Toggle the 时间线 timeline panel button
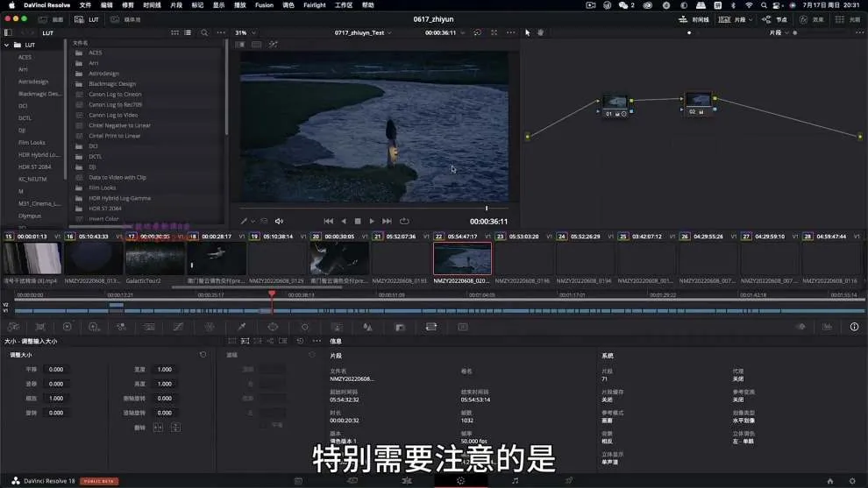This screenshot has height=488, width=868. [694, 19]
